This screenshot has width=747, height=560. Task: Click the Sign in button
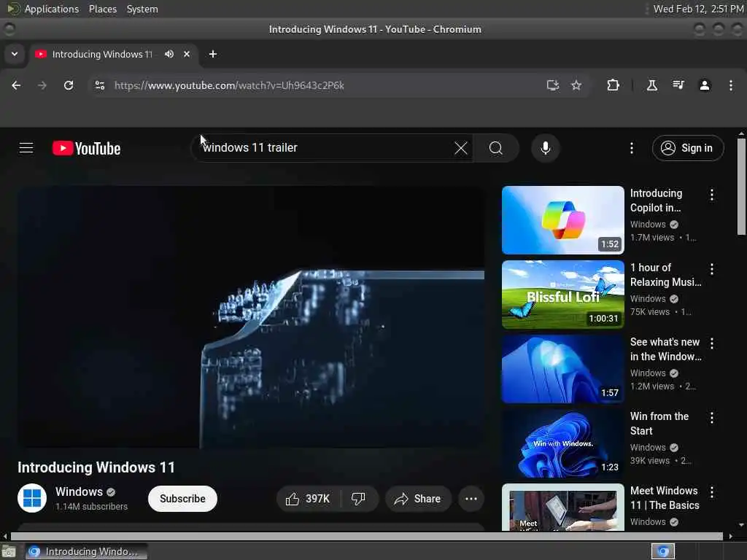click(x=688, y=148)
